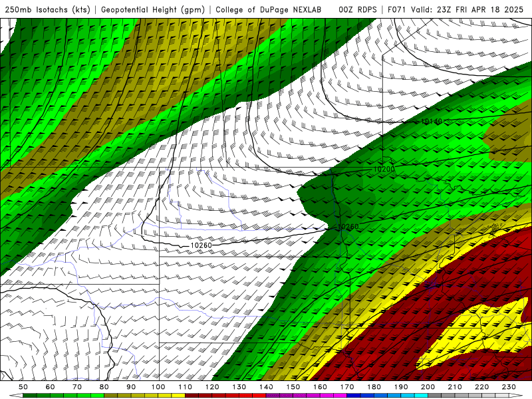The width and height of the screenshot is (532, 399).
Task: Click the 200 kt value on the color scale
Action: [x=428, y=387]
